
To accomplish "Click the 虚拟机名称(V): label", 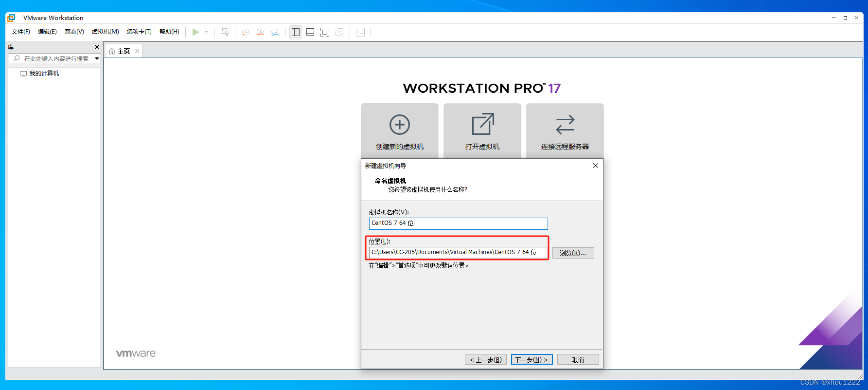I will 389,212.
